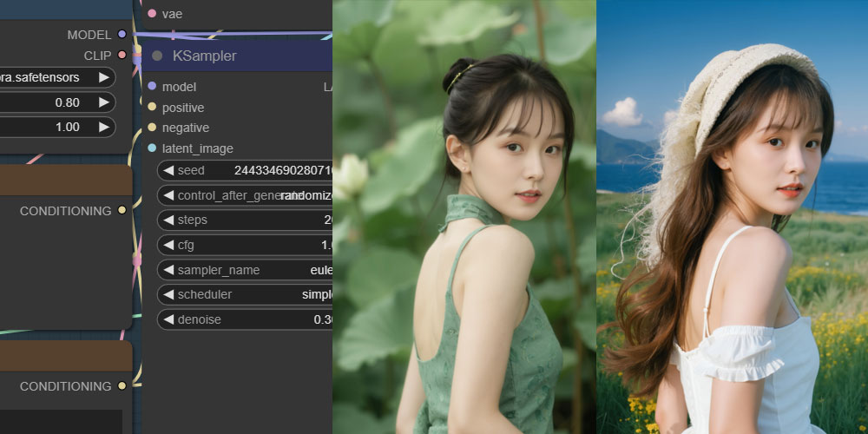Decrease denoise with its left arrow
Image resolution: width=868 pixels, height=434 pixels.
(168, 319)
